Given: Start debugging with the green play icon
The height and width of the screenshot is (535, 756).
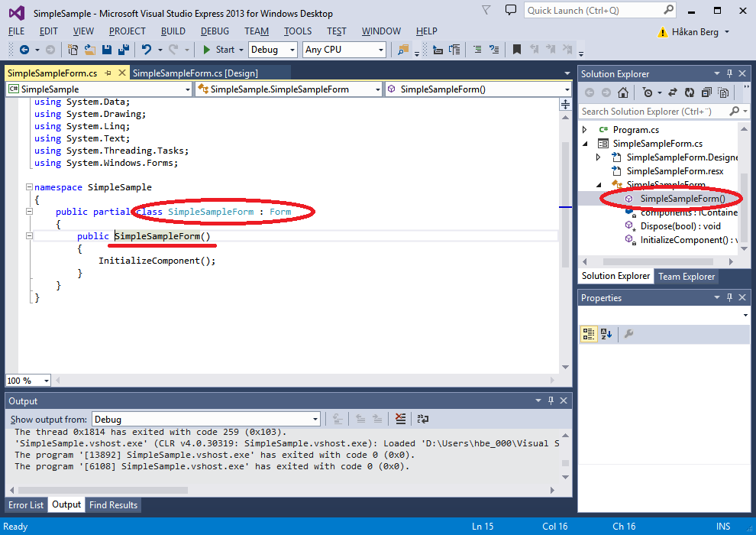Looking at the screenshot, I should 207,50.
